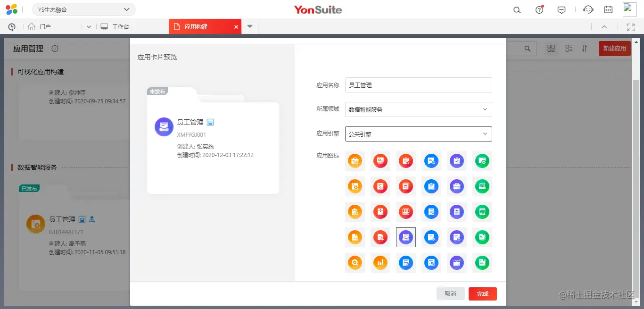Pick the red binders app icon

point(406,212)
